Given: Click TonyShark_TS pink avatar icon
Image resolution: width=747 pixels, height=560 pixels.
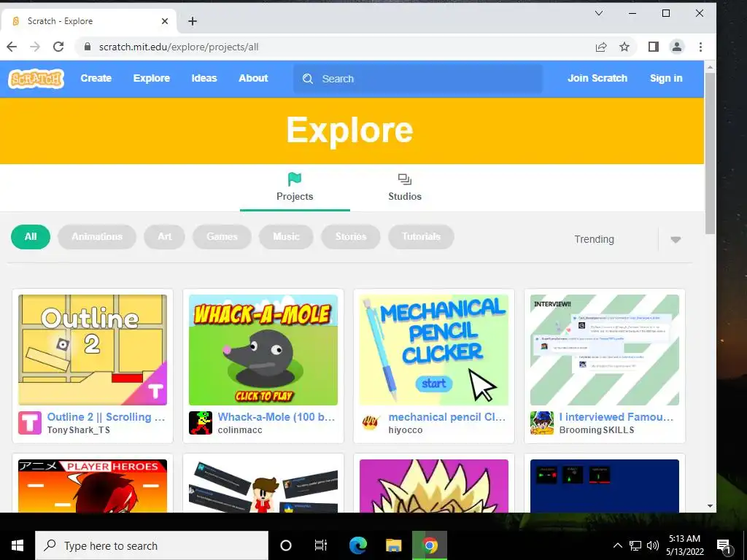Looking at the screenshot, I should click(x=29, y=423).
